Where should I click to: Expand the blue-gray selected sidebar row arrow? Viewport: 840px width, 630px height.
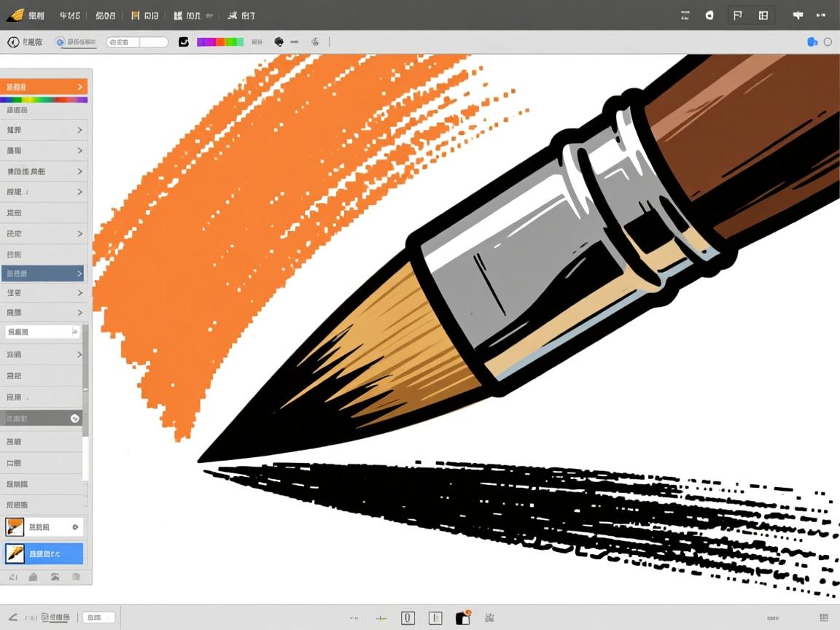click(79, 273)
